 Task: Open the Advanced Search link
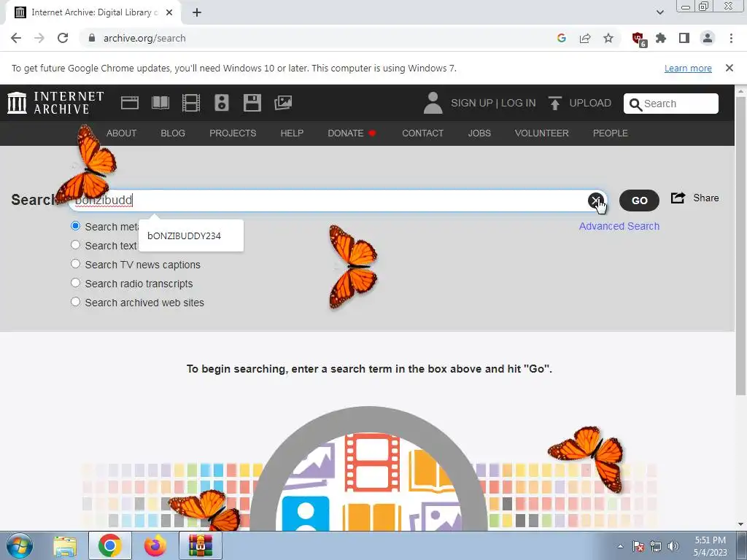619,226
